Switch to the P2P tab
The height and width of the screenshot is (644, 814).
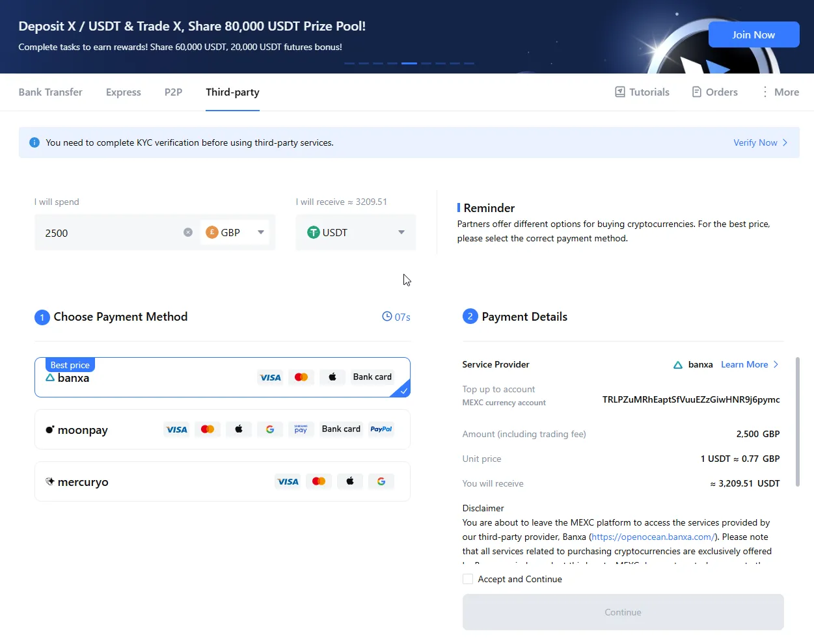tap(174, 92)
